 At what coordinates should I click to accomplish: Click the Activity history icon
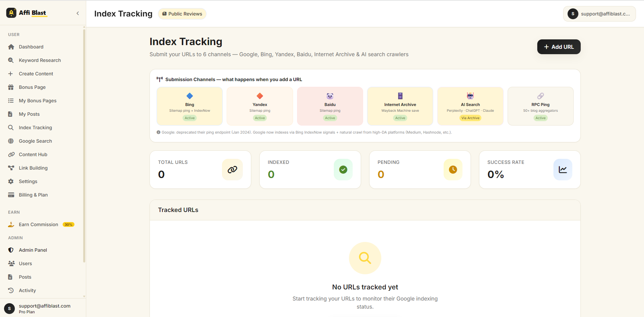click(x=11, y=290)
